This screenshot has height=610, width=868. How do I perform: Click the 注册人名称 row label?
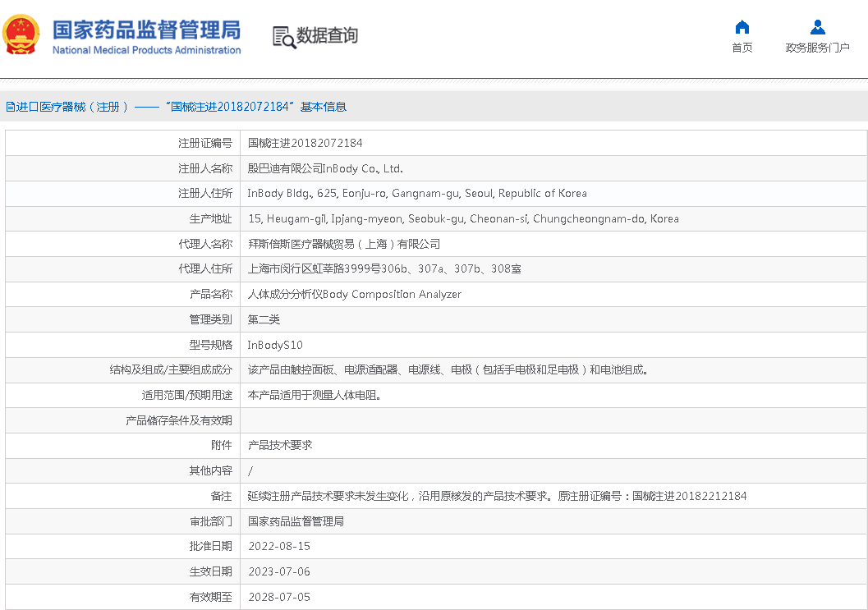click(x=204, y=168)
